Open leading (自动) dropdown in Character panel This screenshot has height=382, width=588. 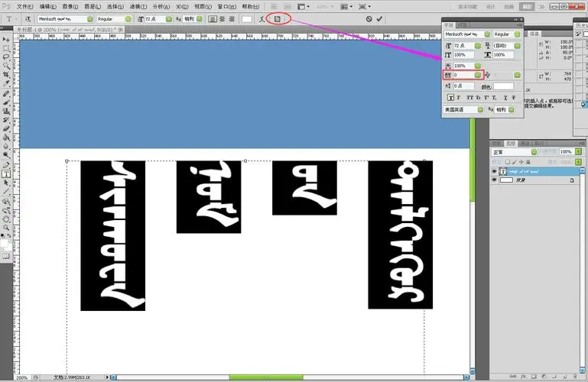point(517,45)
